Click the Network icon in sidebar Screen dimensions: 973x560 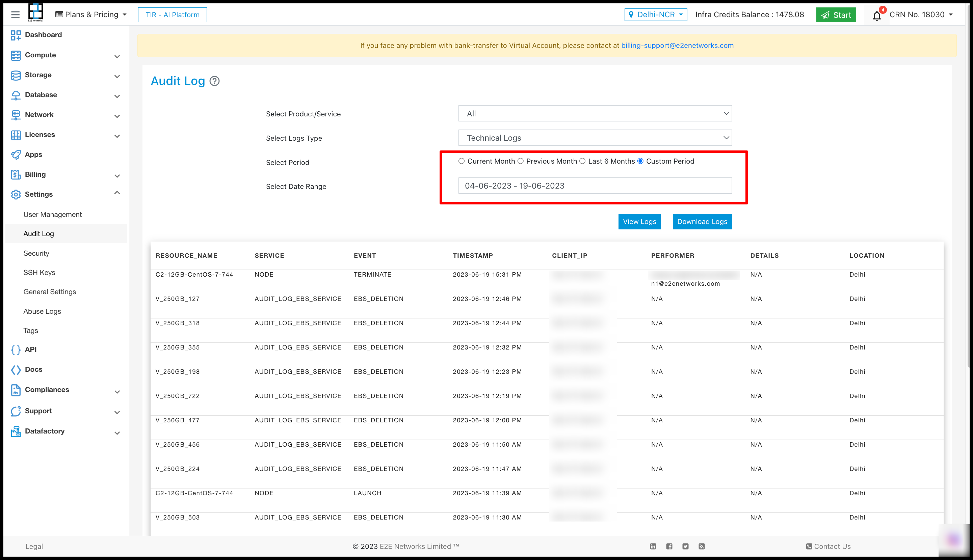click(x=16, y=115)
